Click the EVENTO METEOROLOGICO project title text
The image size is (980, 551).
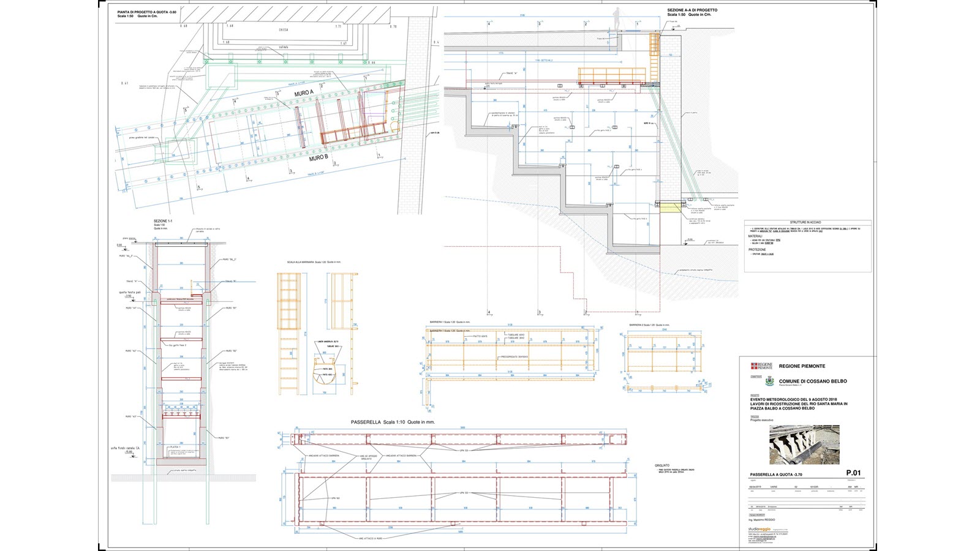794,400
